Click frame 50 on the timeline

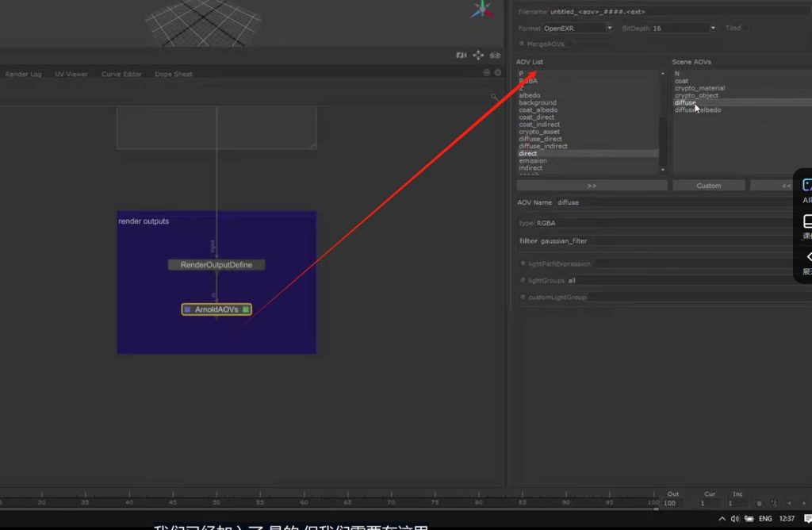[x=216, y=502]
